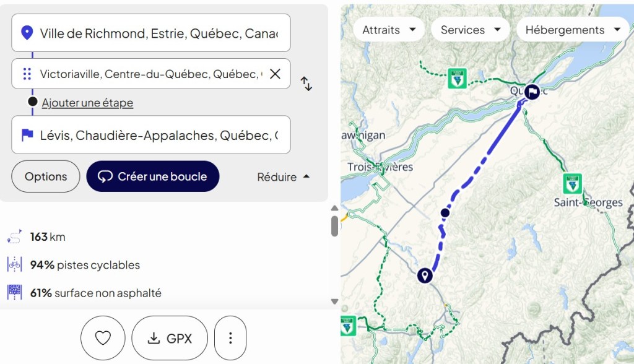Open the three-dot more options menu
This screenshot has height=364, width=634.
pos(230,338)
